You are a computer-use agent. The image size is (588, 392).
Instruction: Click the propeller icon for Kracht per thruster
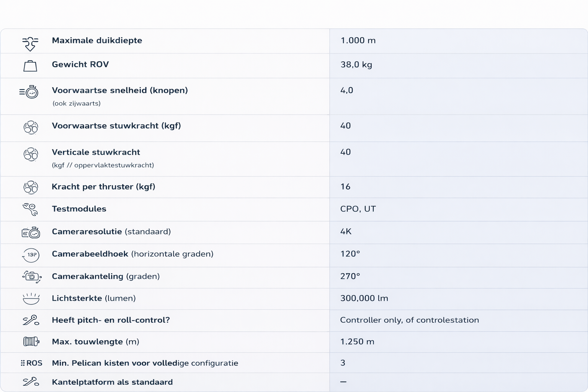(x=31, y=188)
